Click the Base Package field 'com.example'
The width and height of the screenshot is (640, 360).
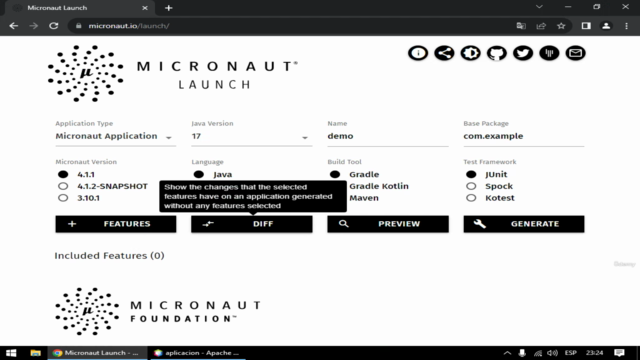point(524,136)
